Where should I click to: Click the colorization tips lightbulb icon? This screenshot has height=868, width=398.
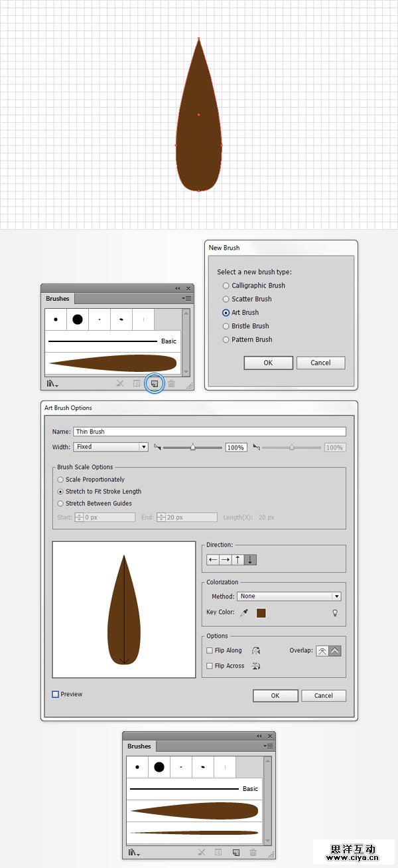(x=335, y=613)
